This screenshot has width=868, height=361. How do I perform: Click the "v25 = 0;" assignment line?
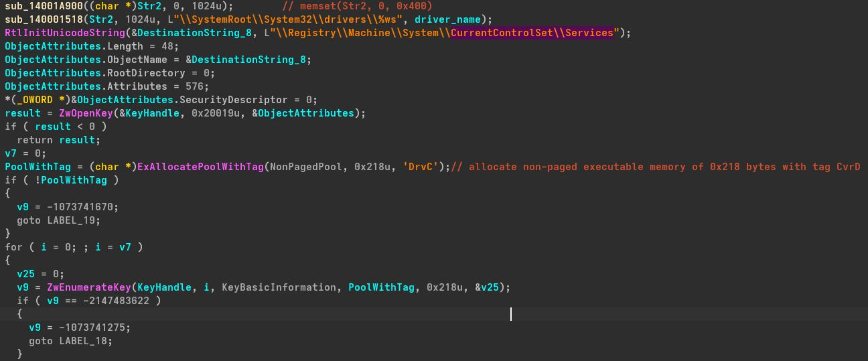click(x=41, y=274)
